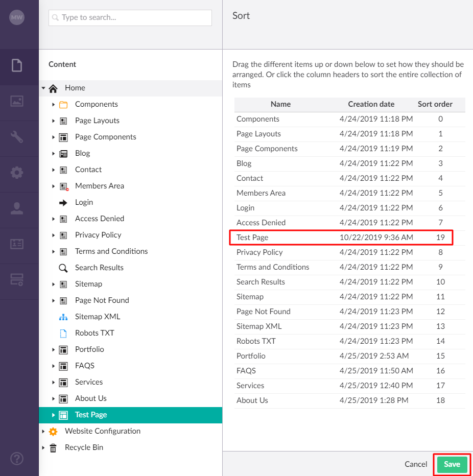Viewport: 473px width, 476px height.
Task: Click the Members Area protected page icon
Action: [x=64, y=186]
